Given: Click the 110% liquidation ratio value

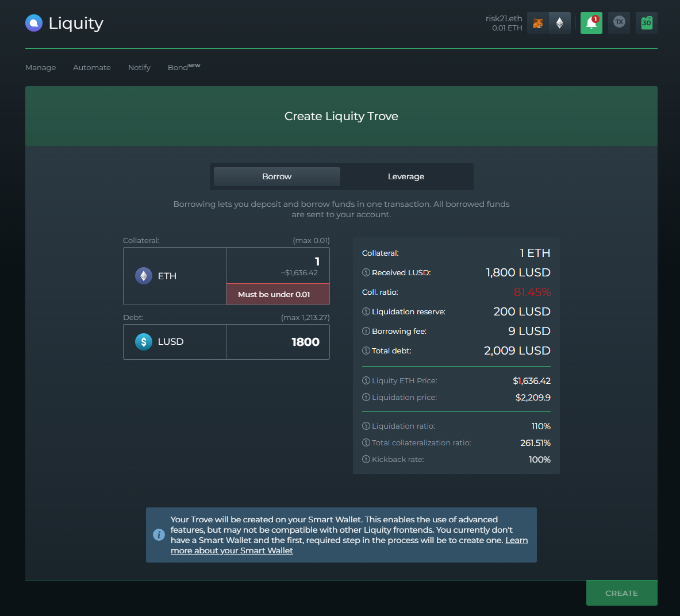Looking at the screenshot, I should [x=541, y=426].
